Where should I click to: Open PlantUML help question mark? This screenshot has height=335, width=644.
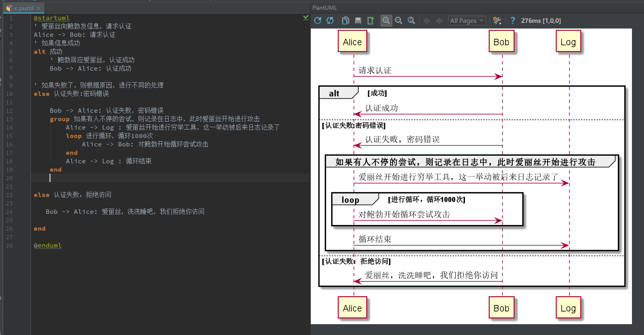tap(512, 20)
